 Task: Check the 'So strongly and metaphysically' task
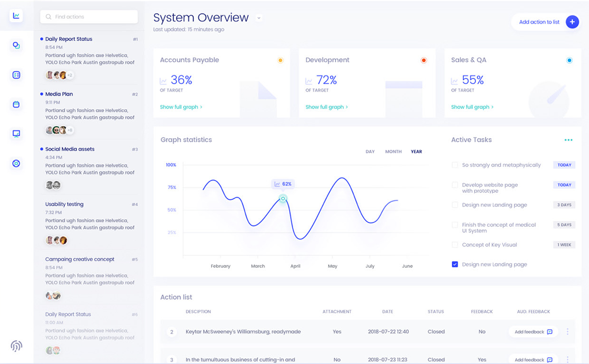coord(455,165)
